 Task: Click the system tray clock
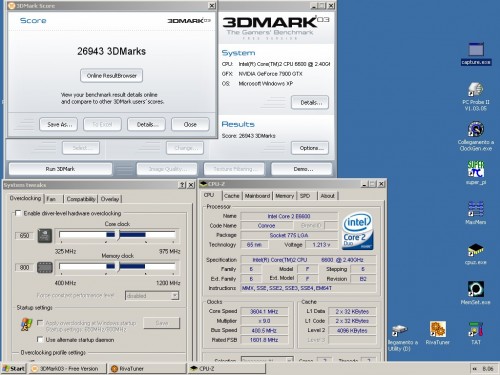coord(488,369)
